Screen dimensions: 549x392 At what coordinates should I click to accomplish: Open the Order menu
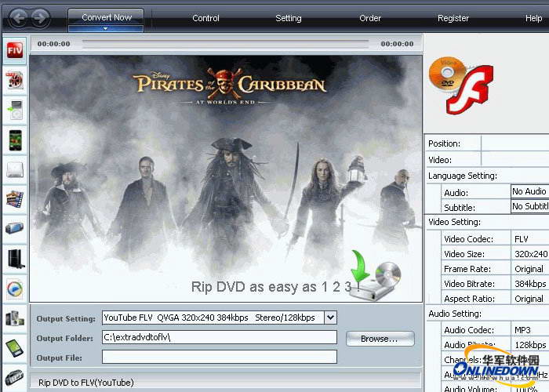(x=370, y=18)
